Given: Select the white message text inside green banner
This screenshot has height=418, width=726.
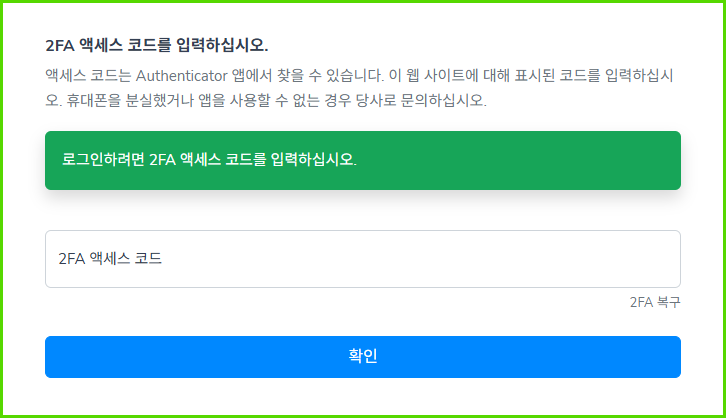Looking at the screenshot, I should pos(209,160).
